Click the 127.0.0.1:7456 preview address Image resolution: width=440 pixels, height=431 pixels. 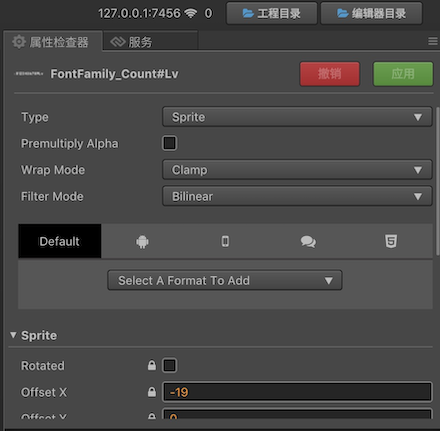[x=139, y=13]
